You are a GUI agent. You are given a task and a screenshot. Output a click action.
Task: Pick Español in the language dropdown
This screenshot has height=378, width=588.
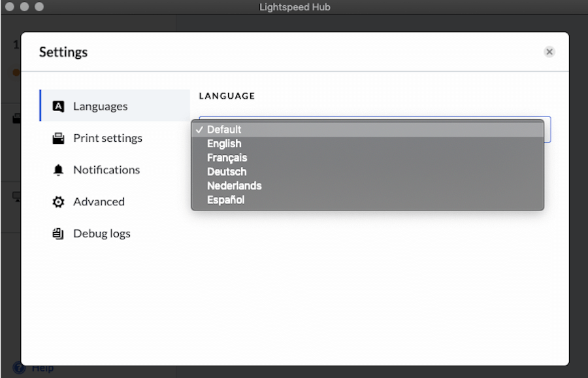[225, 199]
